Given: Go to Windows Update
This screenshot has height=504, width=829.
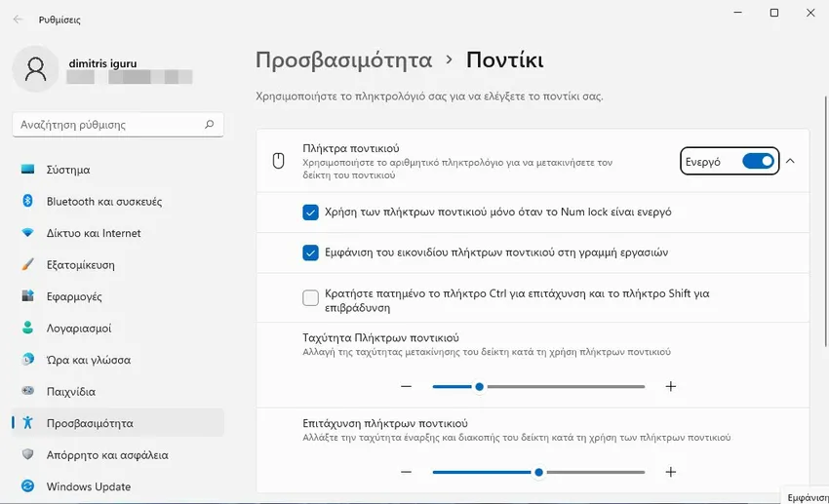Looking at the screenshot, I should point(118,486).
